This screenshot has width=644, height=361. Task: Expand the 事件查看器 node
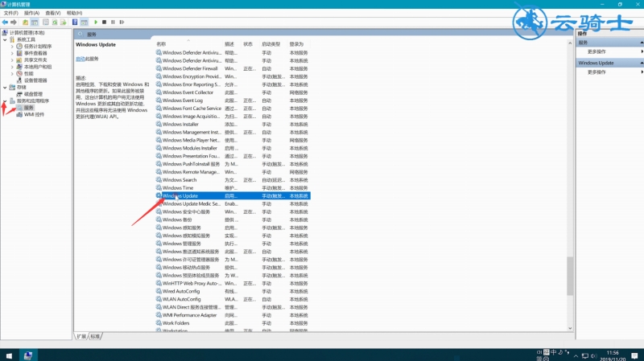tap(12, 53)
